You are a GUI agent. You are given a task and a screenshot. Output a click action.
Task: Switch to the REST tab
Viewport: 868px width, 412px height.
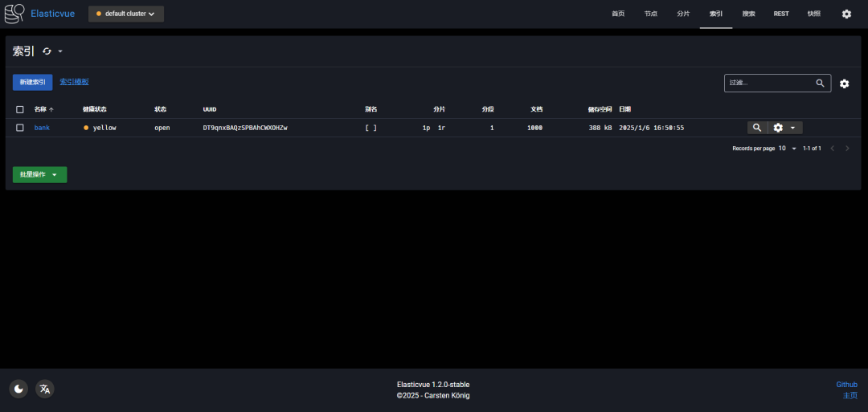[x=781, y=14]
